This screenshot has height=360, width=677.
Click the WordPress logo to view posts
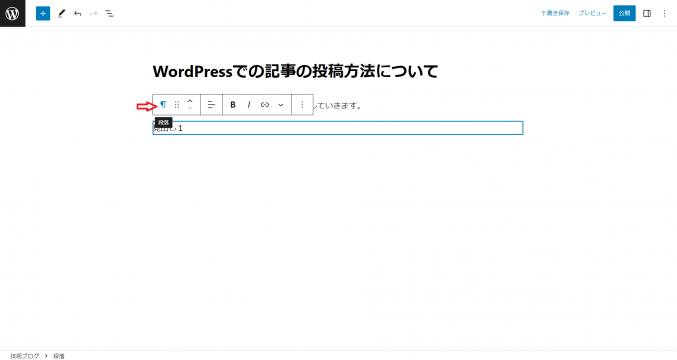coord(13,13)
